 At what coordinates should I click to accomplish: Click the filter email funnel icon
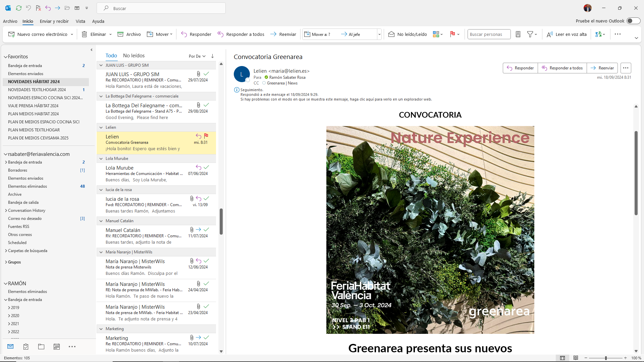(530, 34)
